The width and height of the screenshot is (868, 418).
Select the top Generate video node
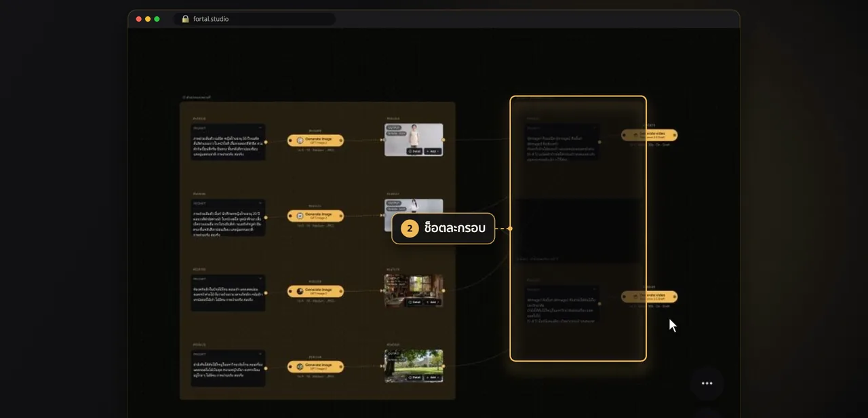[x=650, y=135]
